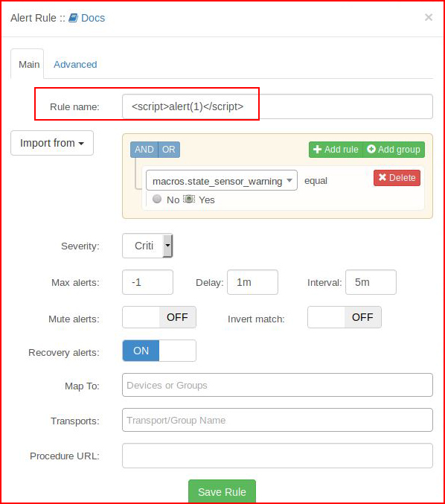Select the No radio button
445x504 pixels.
coord(157,199)
